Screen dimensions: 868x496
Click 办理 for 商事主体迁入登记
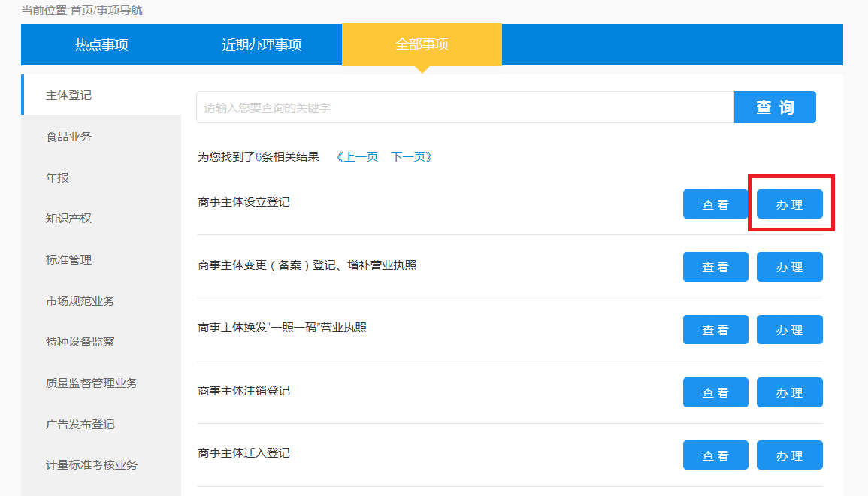[x=789, y=455]
